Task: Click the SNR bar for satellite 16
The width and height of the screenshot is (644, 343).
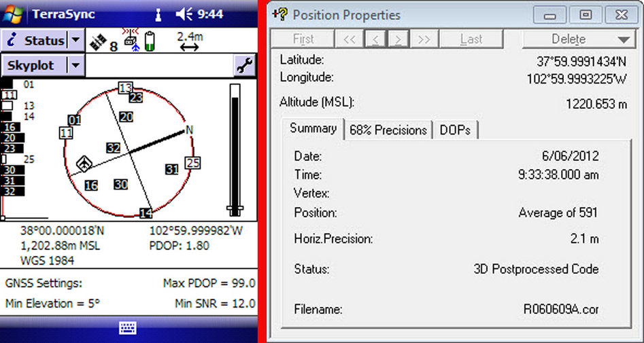Action: [x=11, y=127]
